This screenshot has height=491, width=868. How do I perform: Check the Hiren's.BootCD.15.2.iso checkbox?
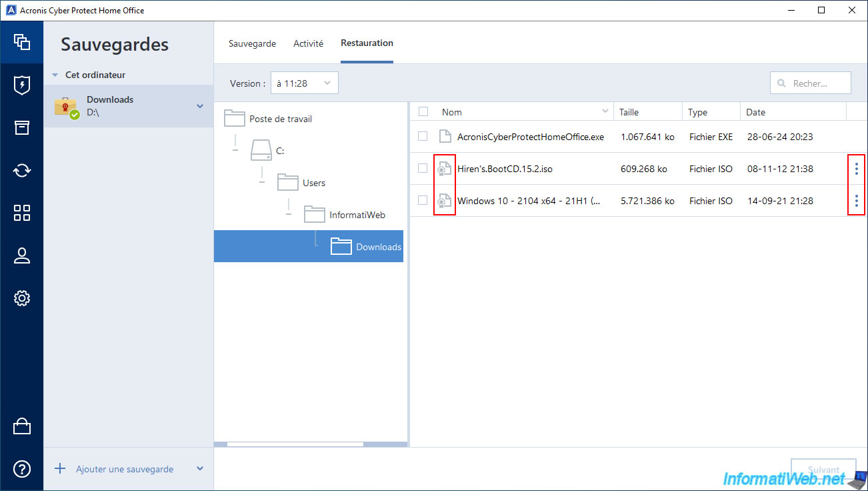(423, 168)
